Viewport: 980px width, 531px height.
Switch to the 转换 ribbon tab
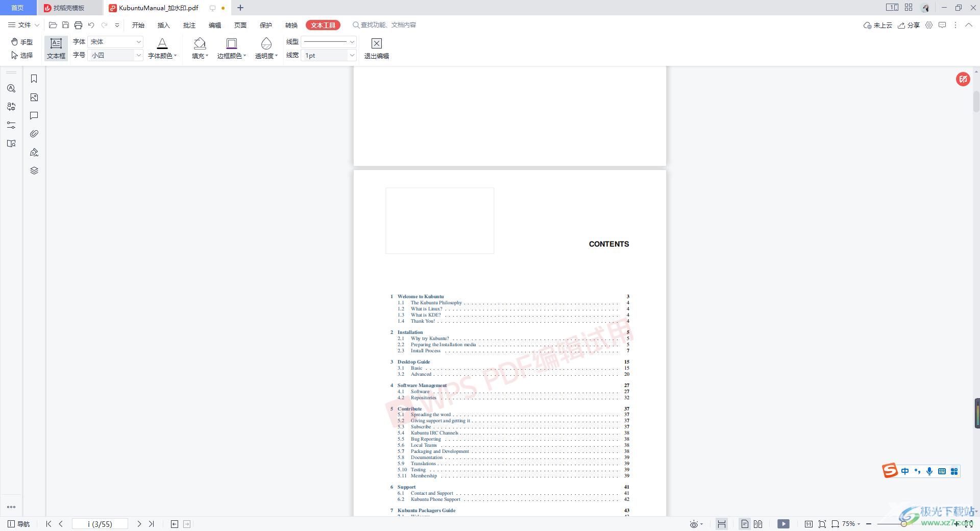click(291, 25)
